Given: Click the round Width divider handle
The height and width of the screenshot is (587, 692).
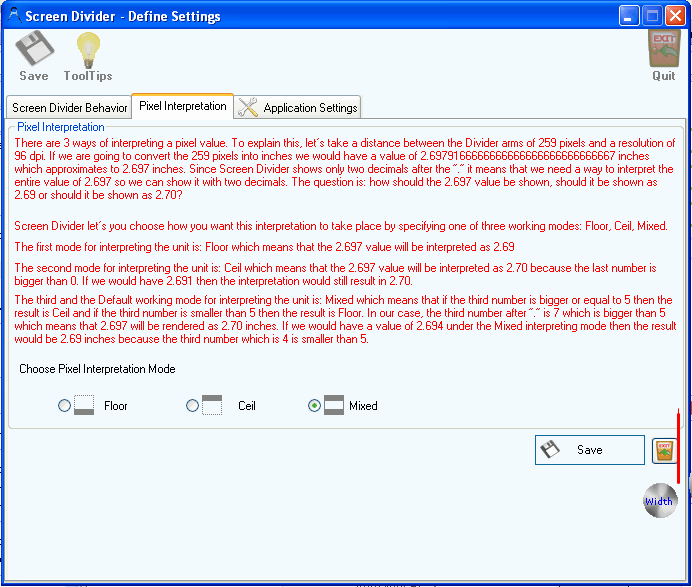Looking at the screenshot, I should point(660,501).
